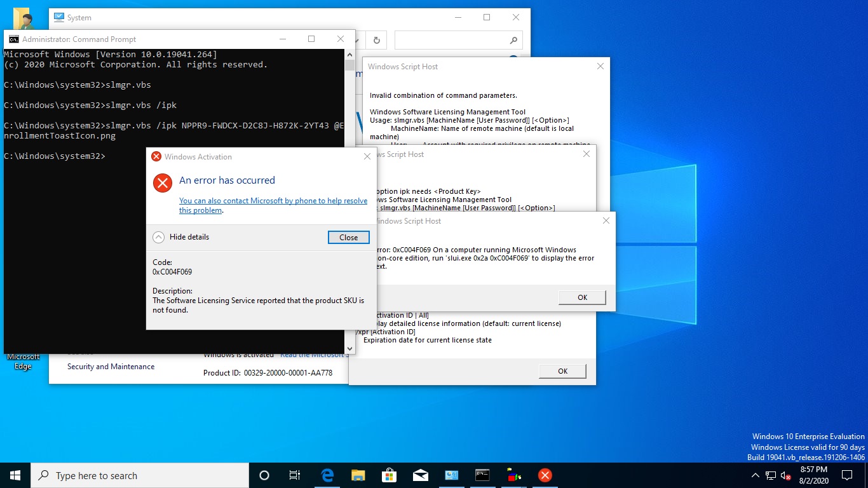868x488 pixels.
Task: Click "Invalid combination of command parameters" text
Action: [x=444, y=96]
